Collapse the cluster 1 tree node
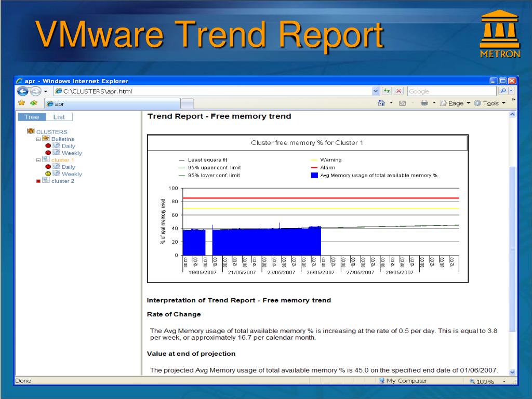Image resolution: width=532 pixels, height=399 pixels. click(38, 160)
